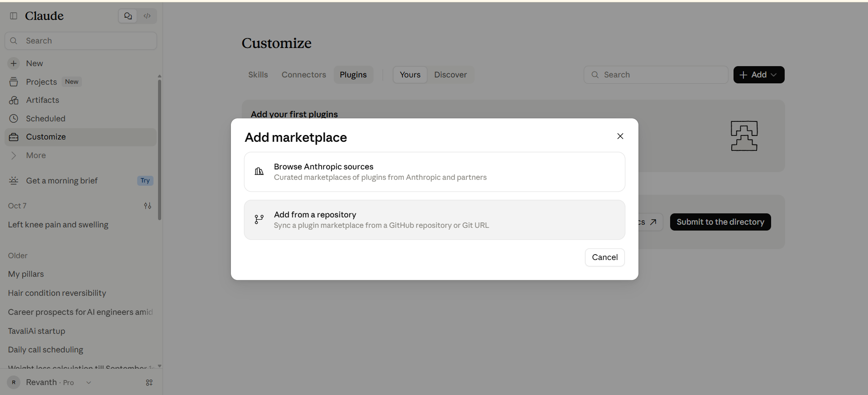Click the library icon for Anthropic sources
This screenshot has width=868, height=395.
point(259,172)
